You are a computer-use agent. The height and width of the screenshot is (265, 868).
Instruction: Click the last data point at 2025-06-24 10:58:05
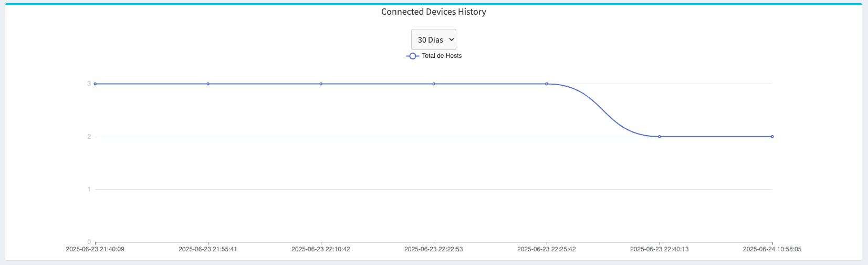click(x=772, y=137)
